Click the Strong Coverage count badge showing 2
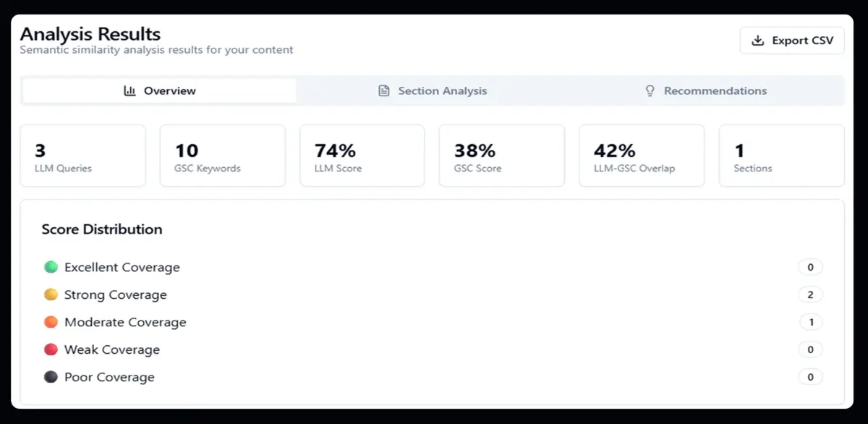The width and height of the screenshot is (868, 424). point(811,294)
